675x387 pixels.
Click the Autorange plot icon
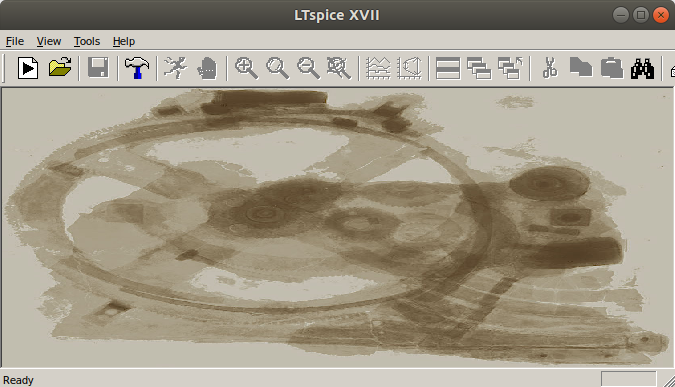point(409,68)
